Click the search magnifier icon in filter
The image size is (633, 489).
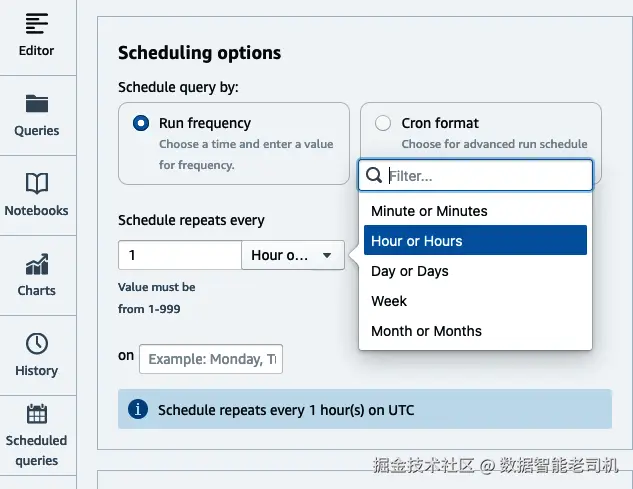[x=374, y=176]
